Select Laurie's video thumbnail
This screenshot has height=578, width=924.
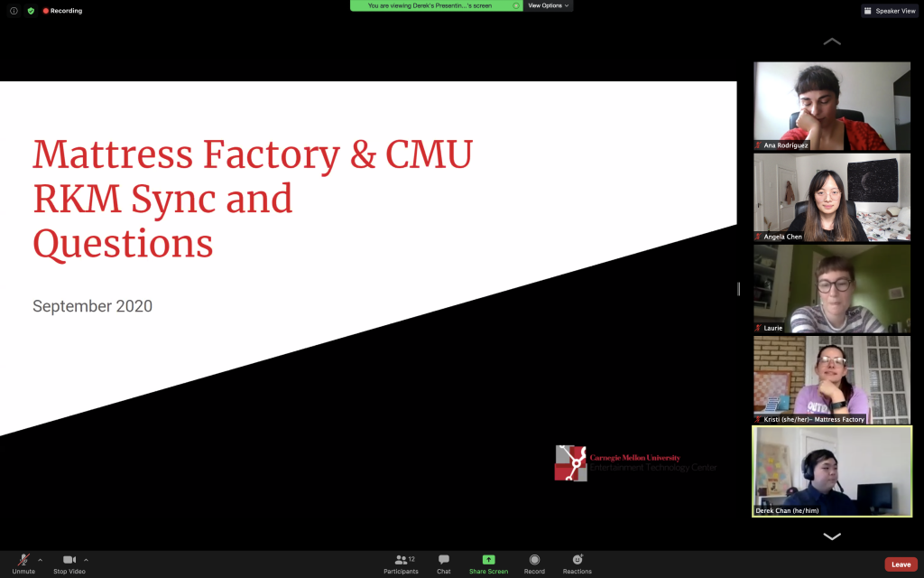(x=832, y=289)
